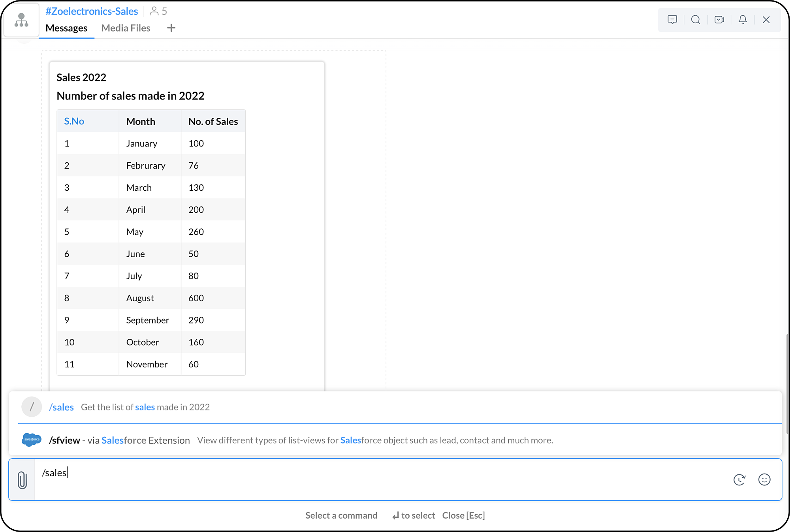Screen dimensions: 790x532
Task: Close the chat window with X
Action: coord(766,20)
